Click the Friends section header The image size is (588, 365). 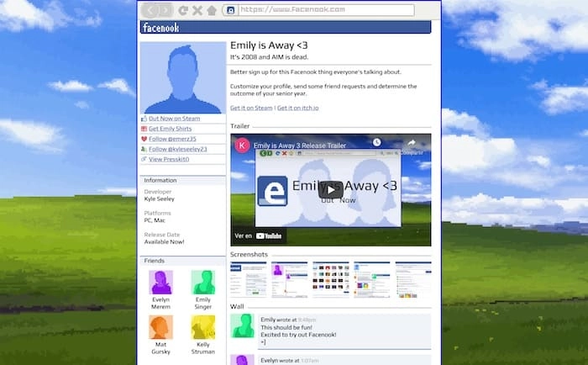[154, 261]
